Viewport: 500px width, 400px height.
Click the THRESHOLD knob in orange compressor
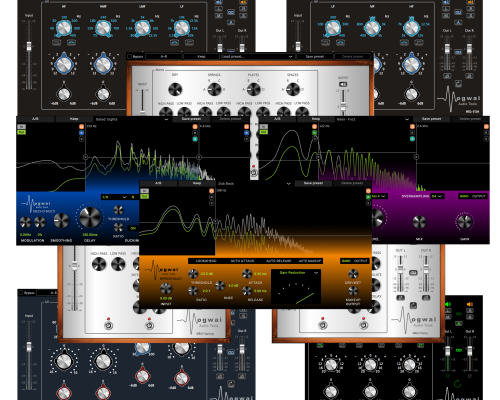(x=193, y=274)
